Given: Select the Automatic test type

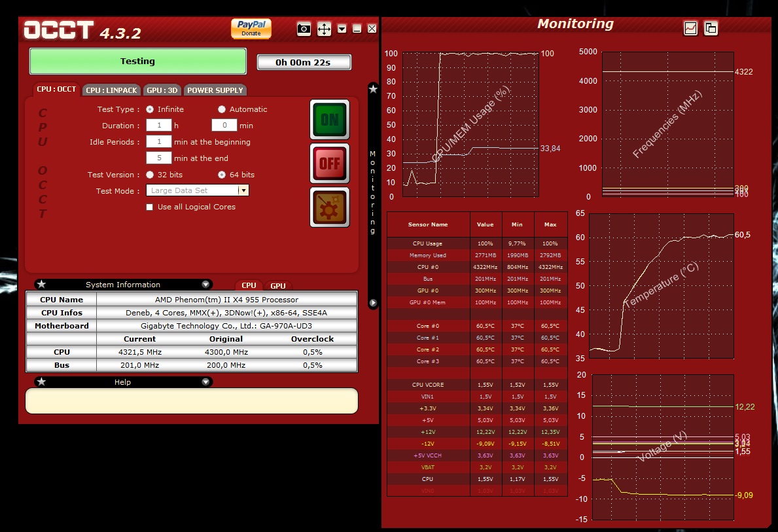Looking at the screenshot, I should coord(222,109).
